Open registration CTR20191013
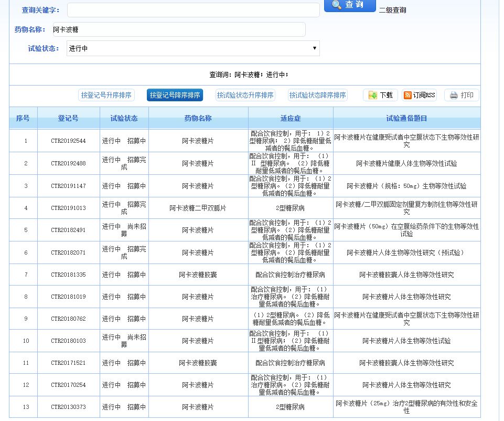The image size is (504, 421). [68, 208]
